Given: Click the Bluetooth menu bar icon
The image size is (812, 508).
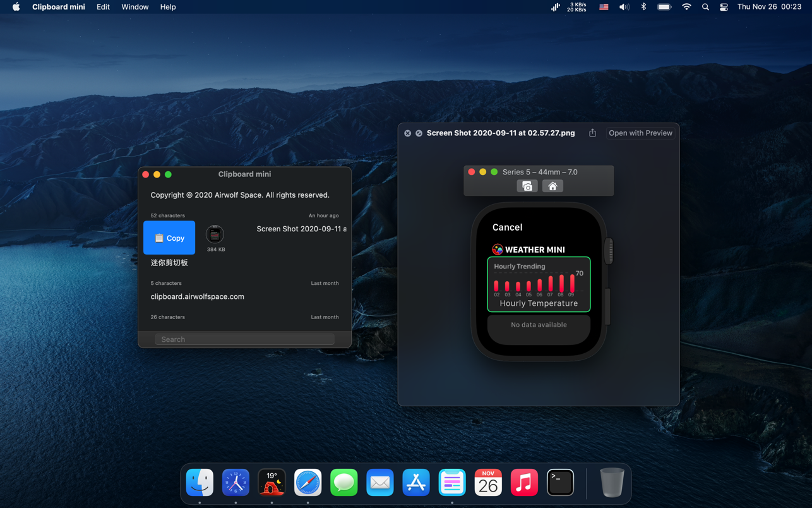Looking at the screenshot, I should (643, 7).
